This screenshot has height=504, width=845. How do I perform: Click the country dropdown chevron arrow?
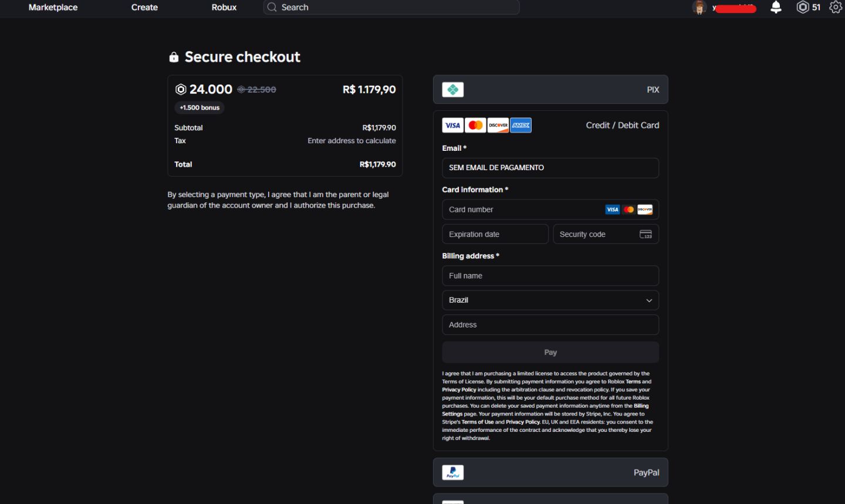coord(649,300)
